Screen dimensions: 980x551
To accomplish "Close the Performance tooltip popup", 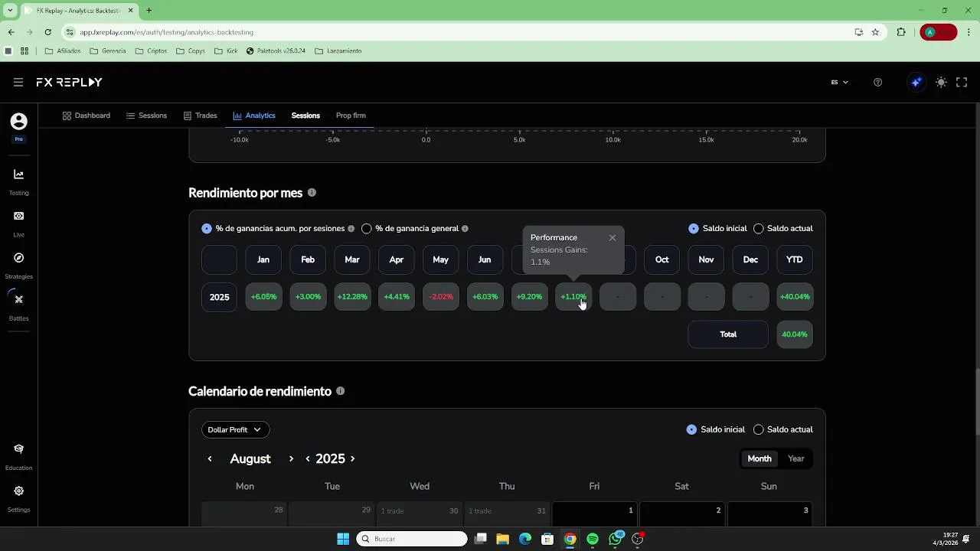I will (x=612, y=238).
